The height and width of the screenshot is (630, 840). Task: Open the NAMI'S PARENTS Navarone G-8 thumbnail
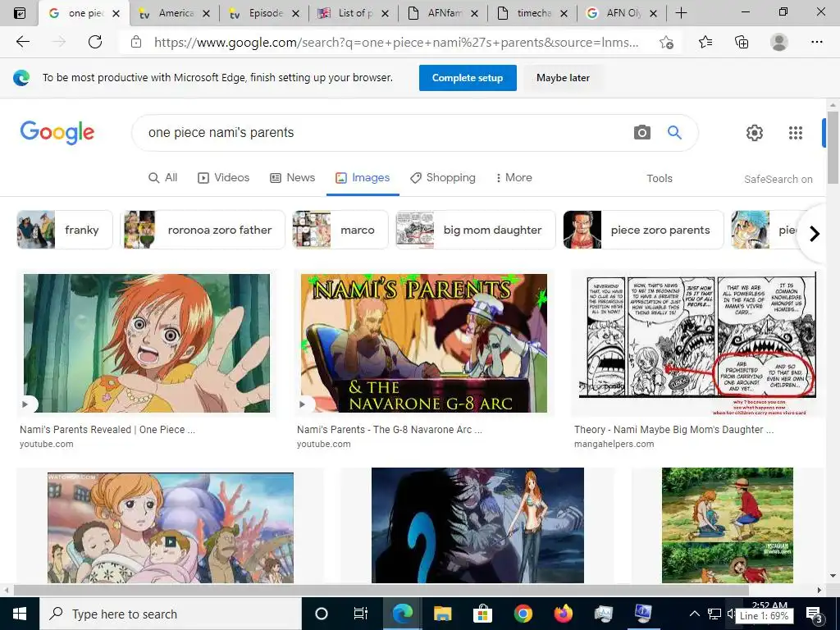click(x=424, y=344)
